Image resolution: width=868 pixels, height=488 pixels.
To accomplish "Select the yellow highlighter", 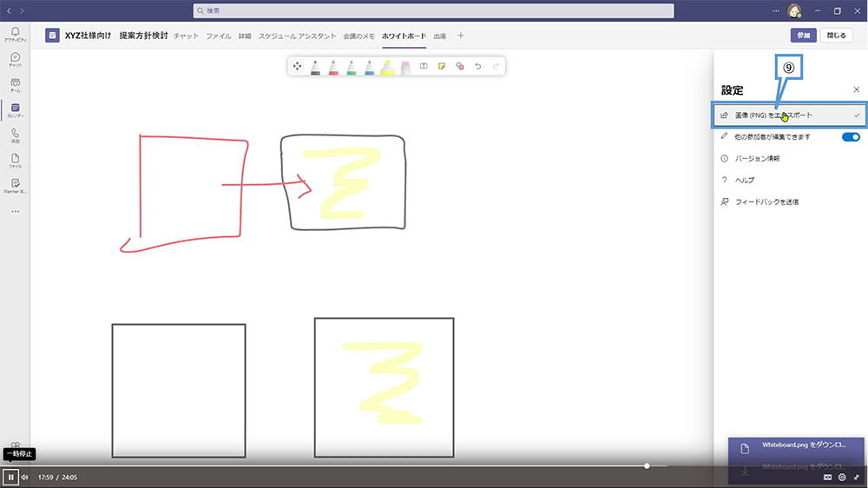I will click(x=387, y=67).
